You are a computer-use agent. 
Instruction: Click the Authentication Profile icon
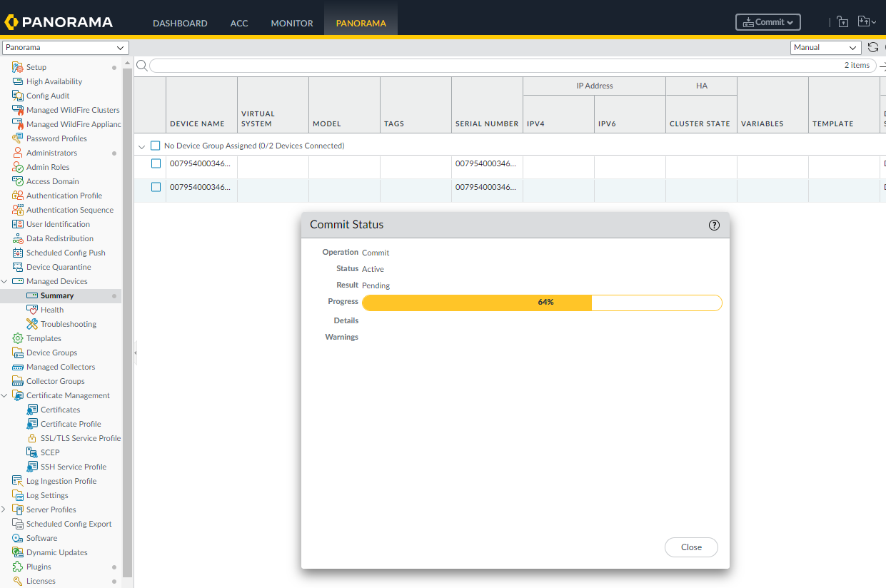[18, 196]
